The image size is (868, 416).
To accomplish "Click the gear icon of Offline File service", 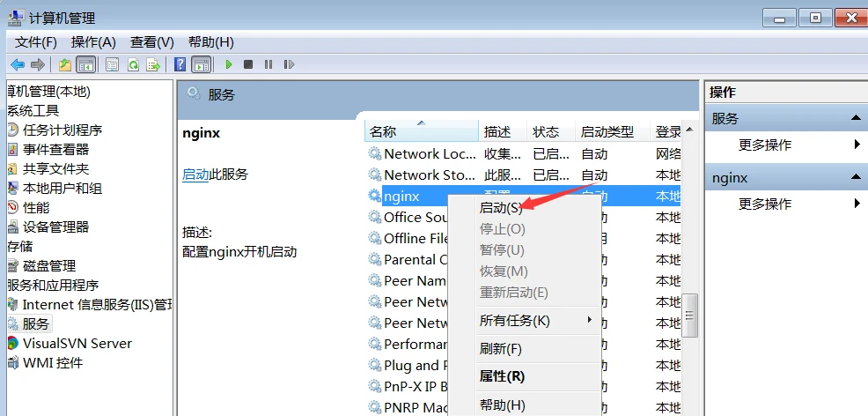I will coord(375,239).
